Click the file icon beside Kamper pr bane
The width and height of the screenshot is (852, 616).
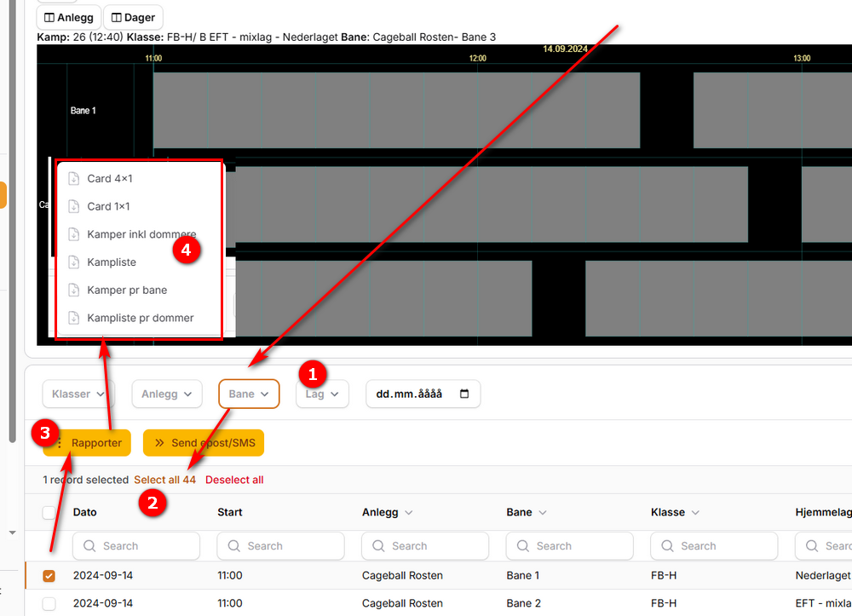[x=74, y=290]
